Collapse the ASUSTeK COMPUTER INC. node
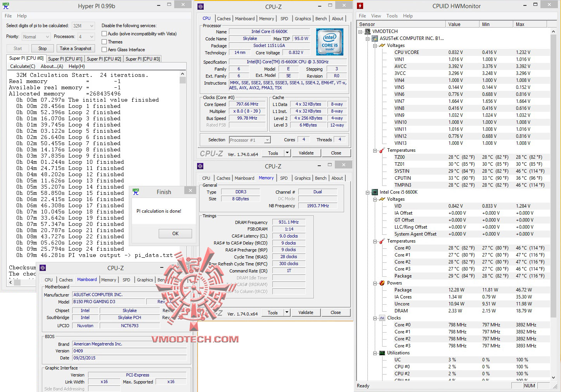The height and width of the screenshot is (392, 561). pos(367,38)
